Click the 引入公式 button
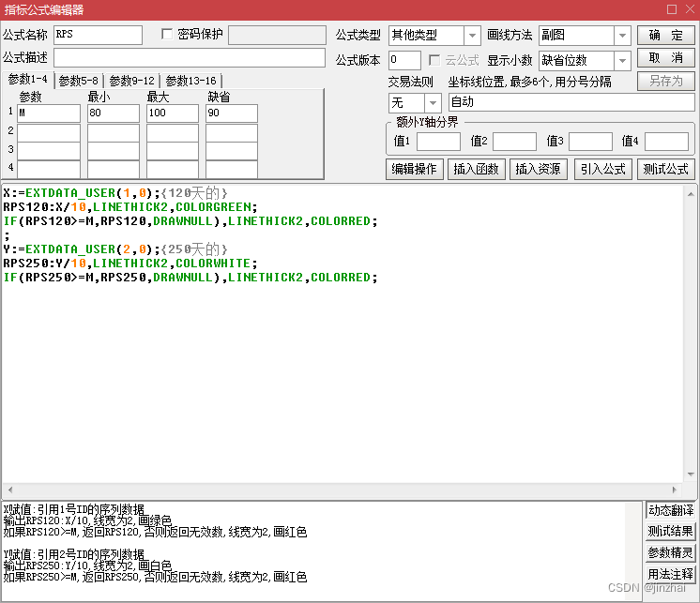The width and height of the screenshot is (700, 603). pyautogui.click(x=601, y=169)
